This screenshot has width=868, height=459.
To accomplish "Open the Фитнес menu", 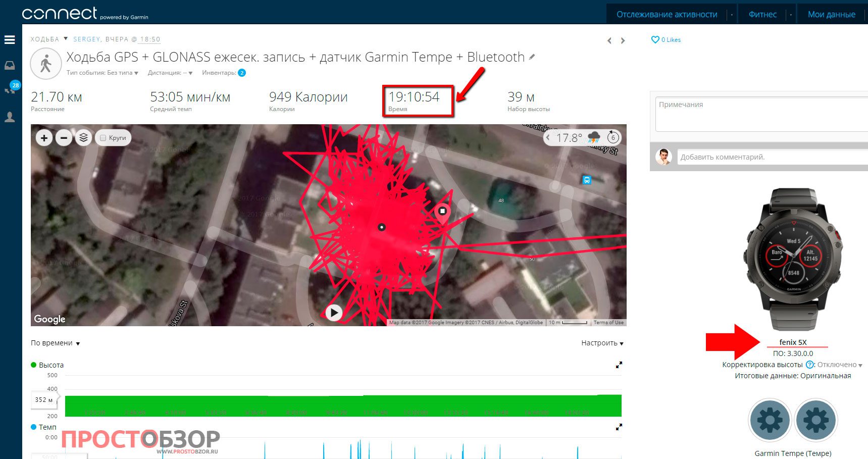I will pyautogui.click(x=762, y=15).
